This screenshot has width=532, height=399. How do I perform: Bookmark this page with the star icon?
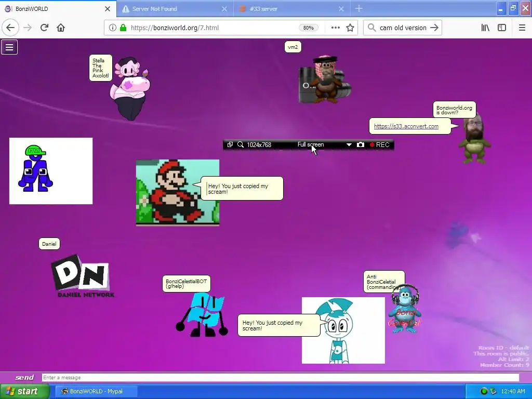350,28
